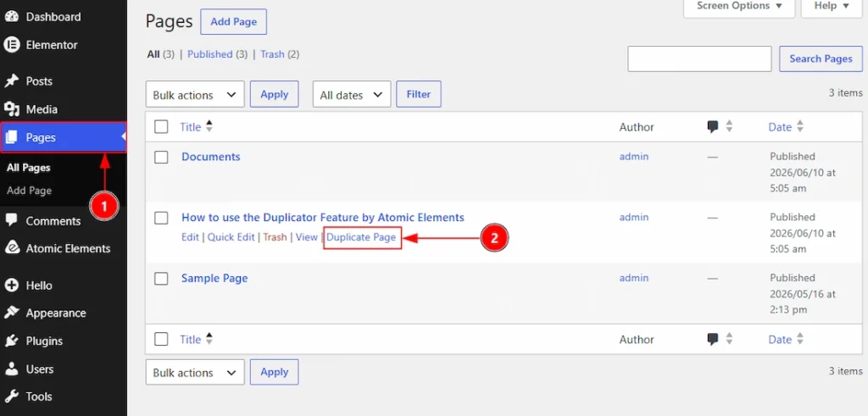Screen dimensions: 868x416
Task: Click the top Apply button
Action: [274, 94]
